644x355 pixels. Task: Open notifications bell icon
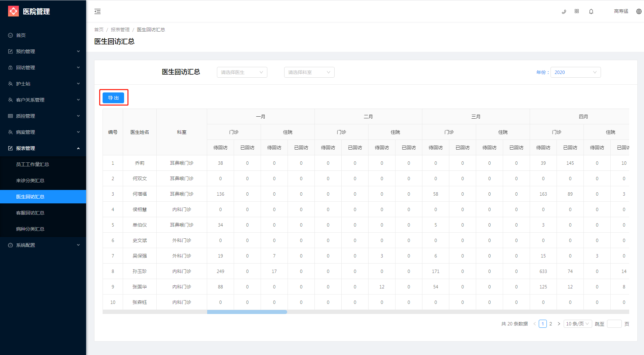tap(591, 11)
